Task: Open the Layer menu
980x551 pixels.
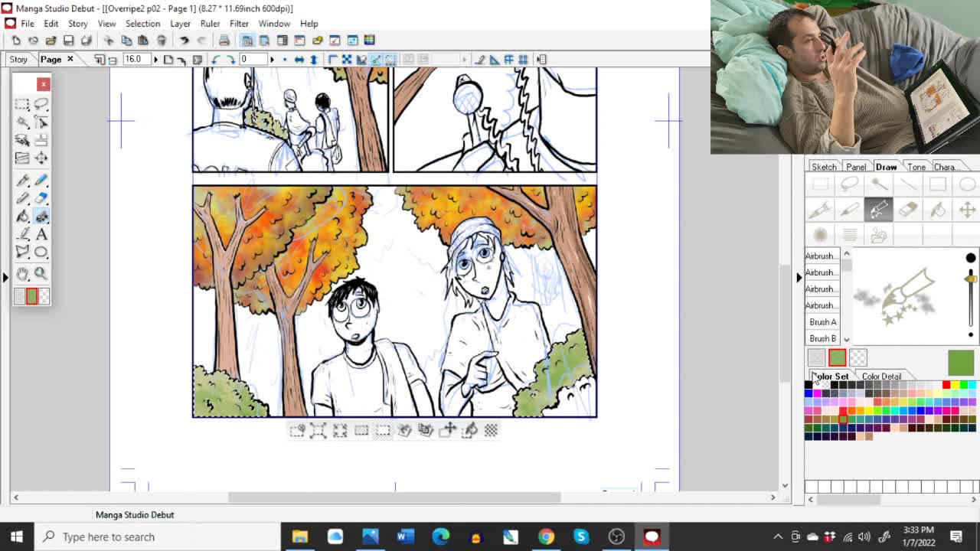Action: tap(180, 24)
